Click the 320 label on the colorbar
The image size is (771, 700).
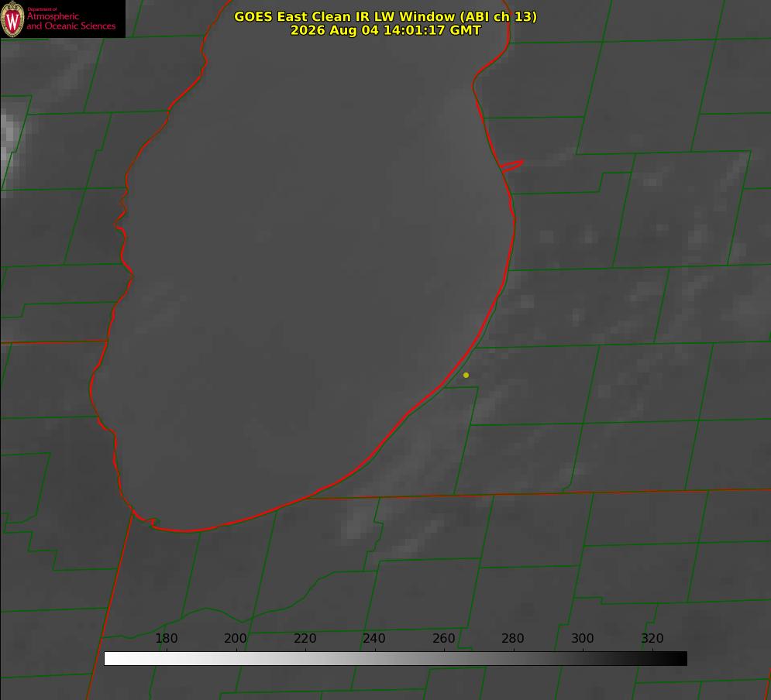(x=652, y=638)
